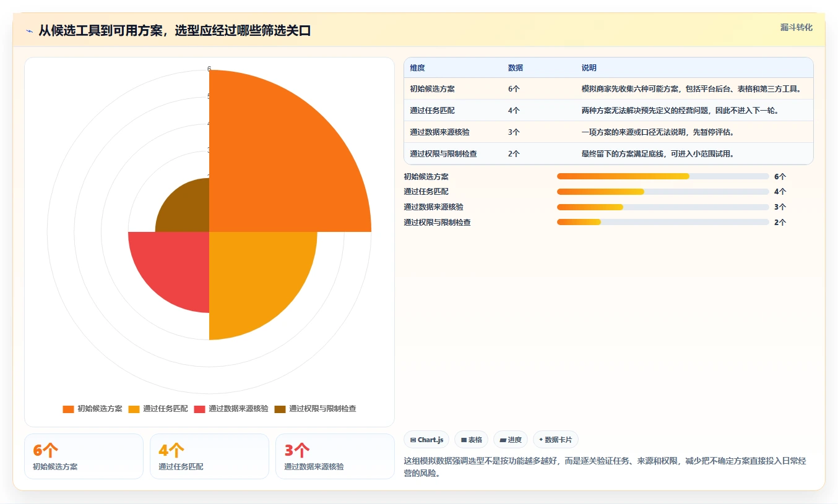The image size is (838, 504).
Task: Select the Chart.js tag chip
Action: pos(426,440)
